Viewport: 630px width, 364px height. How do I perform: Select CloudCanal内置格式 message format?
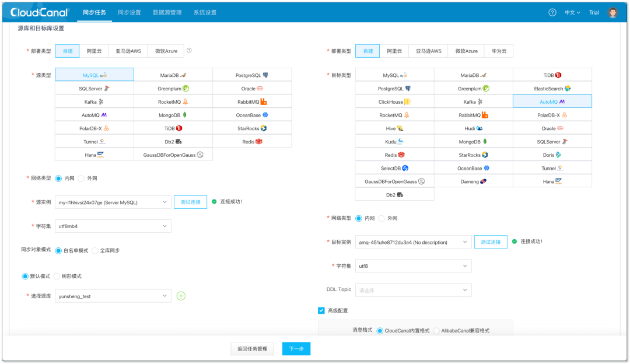(x=380, y=331)
